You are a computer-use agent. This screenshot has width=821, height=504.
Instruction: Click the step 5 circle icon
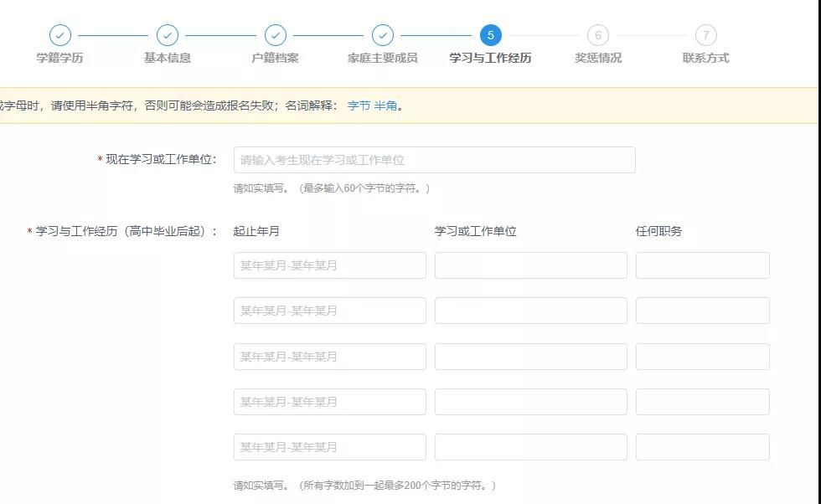[490, 35]
